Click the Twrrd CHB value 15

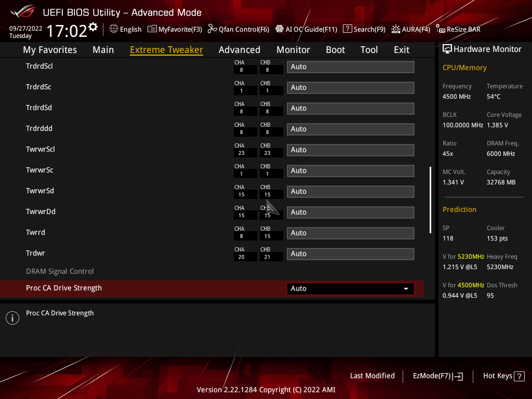pyautogui.click(x=268, y=236)
